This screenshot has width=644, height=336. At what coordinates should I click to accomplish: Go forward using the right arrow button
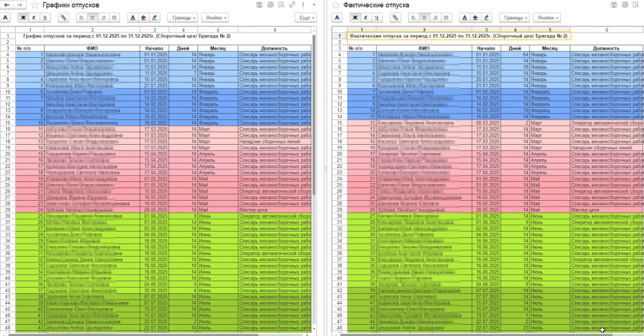coord(19,5)
